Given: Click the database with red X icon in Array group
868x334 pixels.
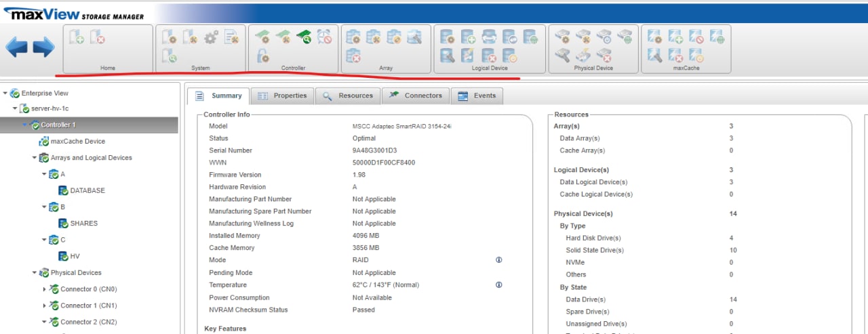Looking at the screenshot, I should pos(353,57).
